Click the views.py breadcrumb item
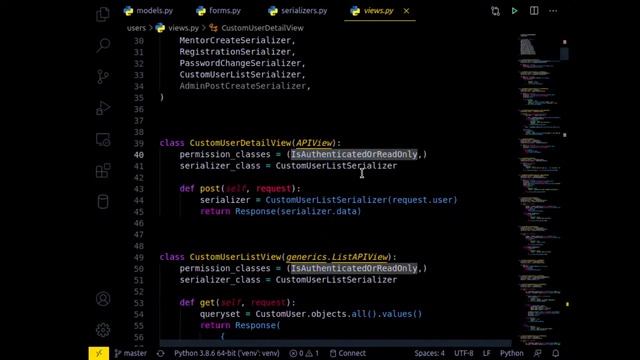640x360 pixels. tap(177, 28)
